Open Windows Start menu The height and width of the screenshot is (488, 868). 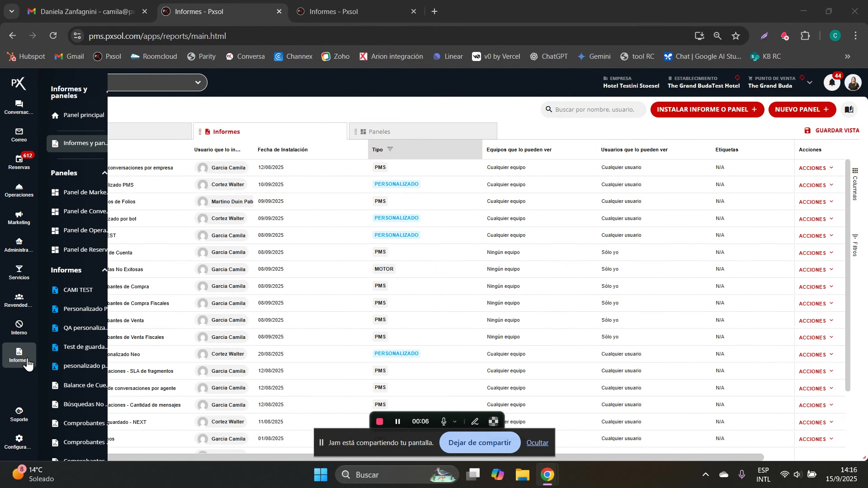tap(321, 474)
